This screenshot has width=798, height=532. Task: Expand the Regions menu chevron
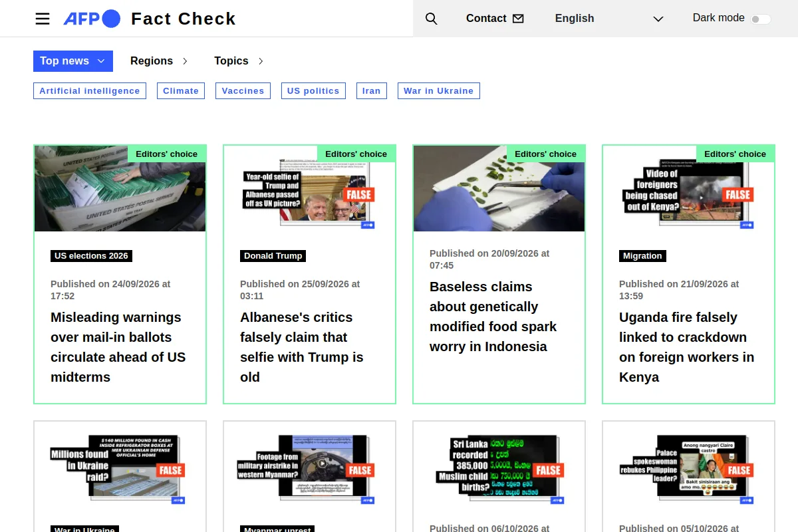(185, 61)
